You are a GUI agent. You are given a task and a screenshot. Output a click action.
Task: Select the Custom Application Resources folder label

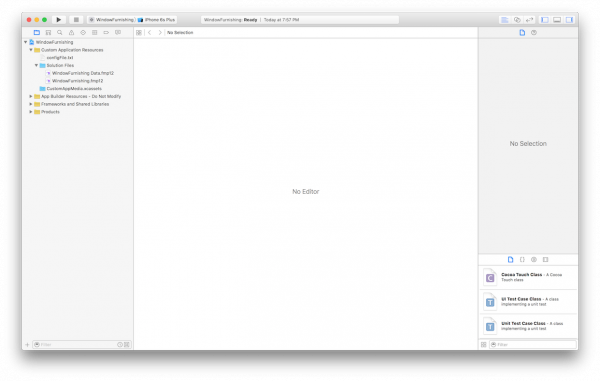click(72, 50)
